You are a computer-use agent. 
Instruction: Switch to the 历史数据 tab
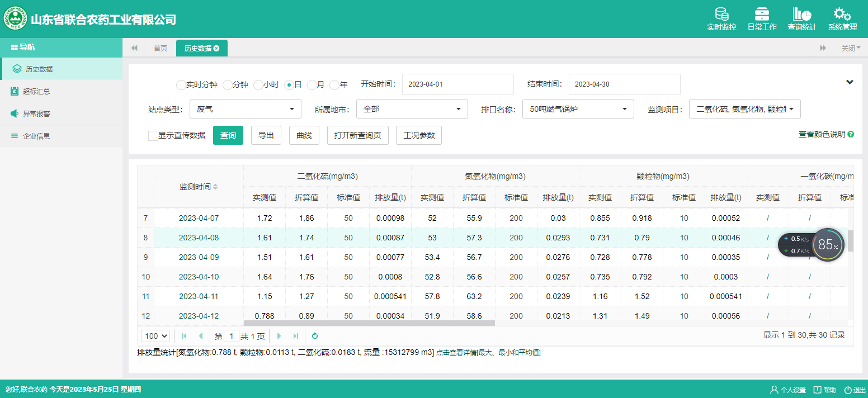click(202, 48)
